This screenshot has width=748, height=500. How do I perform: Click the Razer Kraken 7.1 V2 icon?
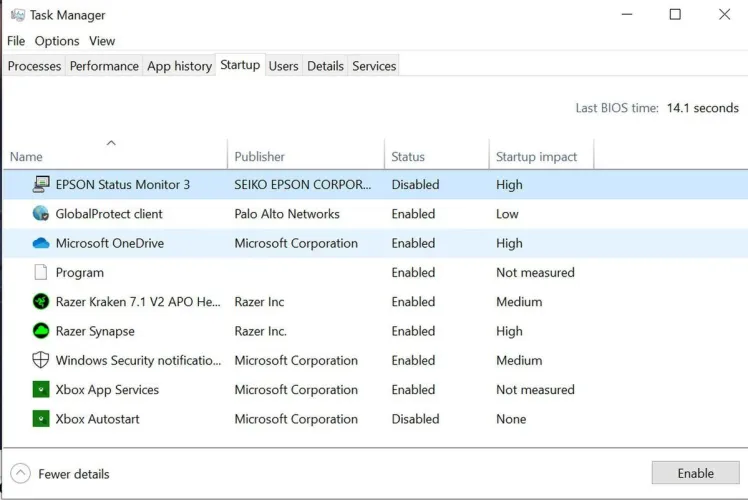pos(41,301)
